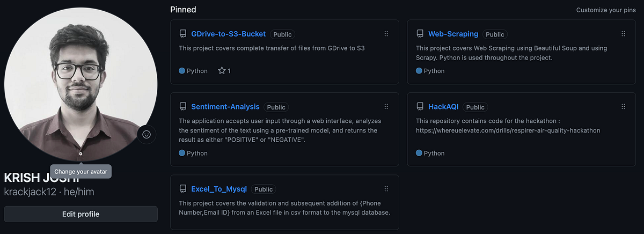Click the repository icon beside GDrive-to-S3-Bucket

click(183, 34)
